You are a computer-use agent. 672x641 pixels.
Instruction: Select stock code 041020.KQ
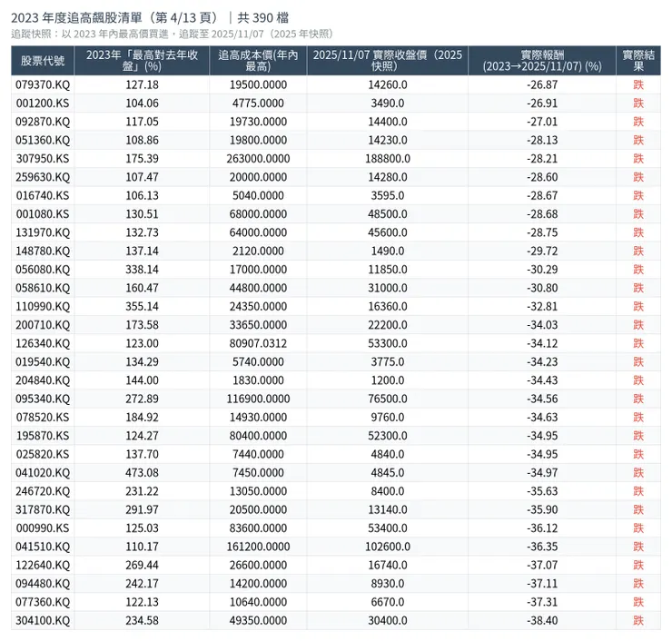[x=43, y=473]
